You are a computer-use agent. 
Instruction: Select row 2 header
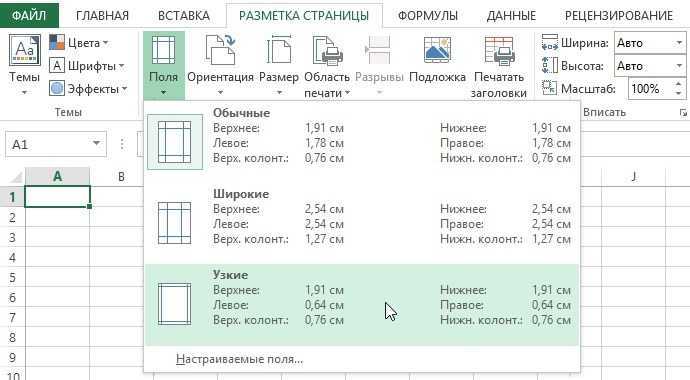(12, 217)
